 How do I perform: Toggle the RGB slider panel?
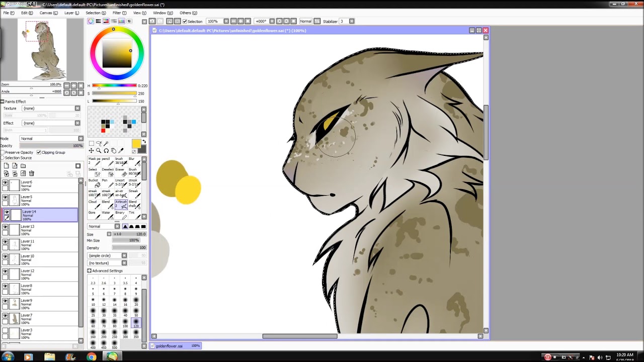(x=98, y=21)
